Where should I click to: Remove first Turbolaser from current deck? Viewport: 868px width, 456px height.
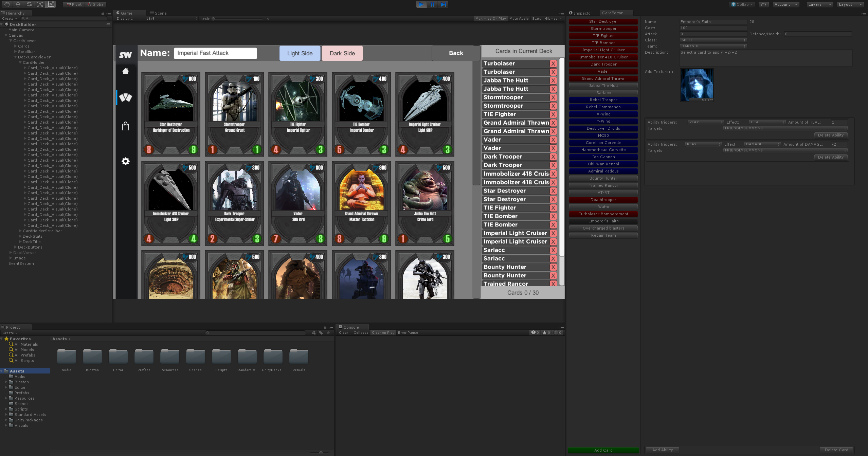553,63
